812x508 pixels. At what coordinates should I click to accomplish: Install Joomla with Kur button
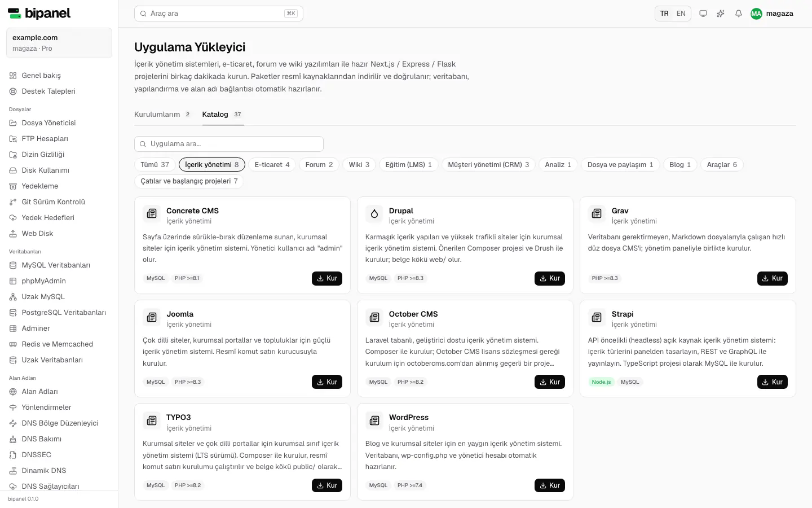pos(327,382)
